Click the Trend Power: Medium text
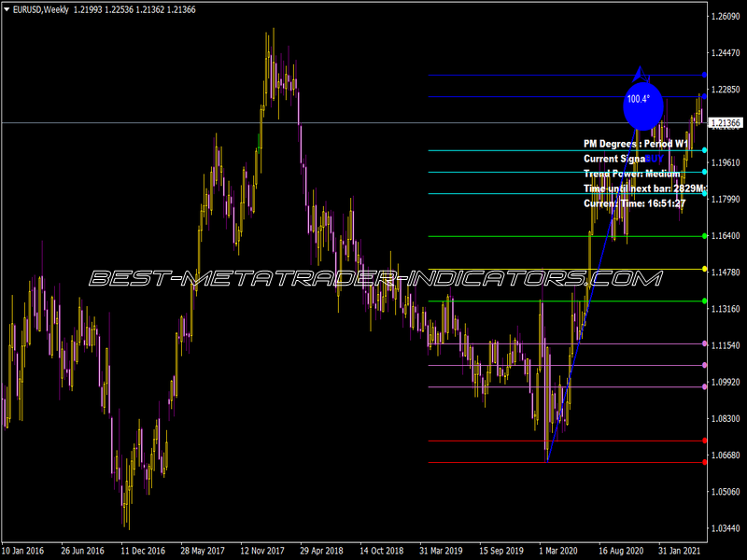 point(632,174)
